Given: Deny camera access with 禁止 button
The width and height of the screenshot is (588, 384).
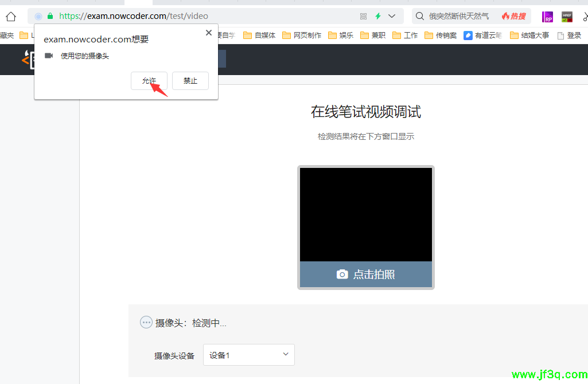Looking at the screenshot, I should tap(190, 81).
